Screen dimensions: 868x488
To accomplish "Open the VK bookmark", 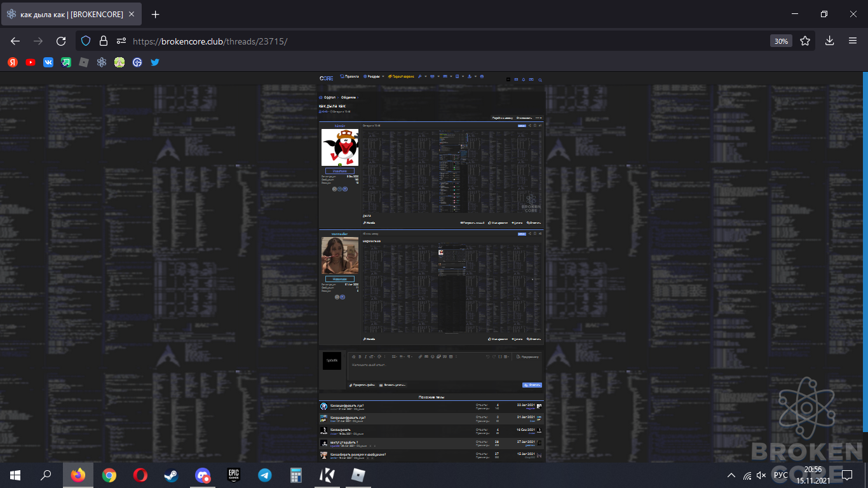I will 48,62.
